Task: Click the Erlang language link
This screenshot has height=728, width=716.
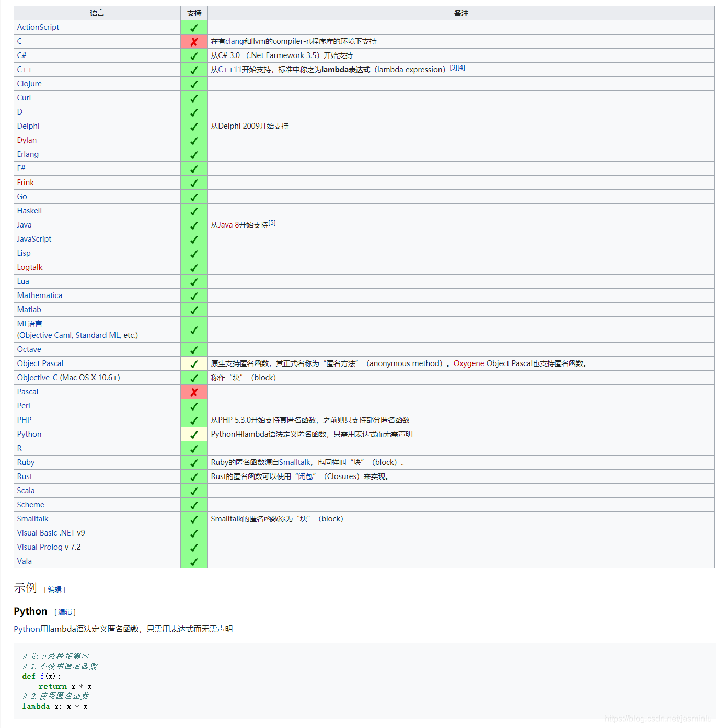Action: point(28,154)
